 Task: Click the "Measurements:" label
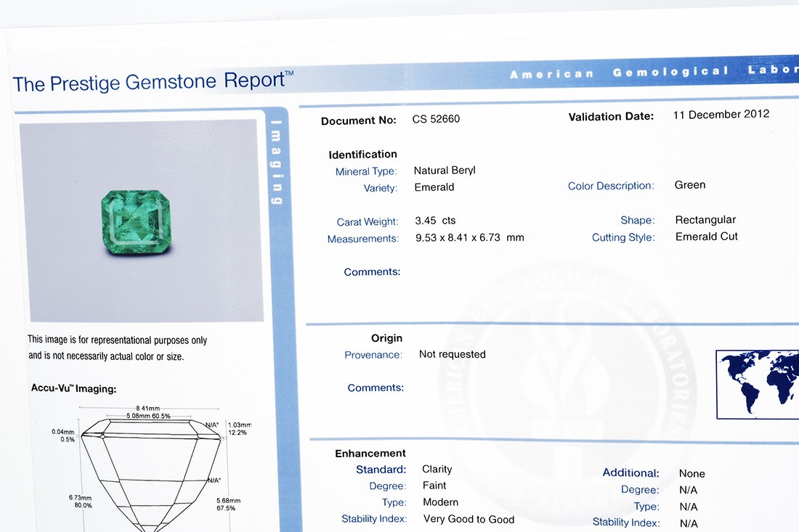362,239
